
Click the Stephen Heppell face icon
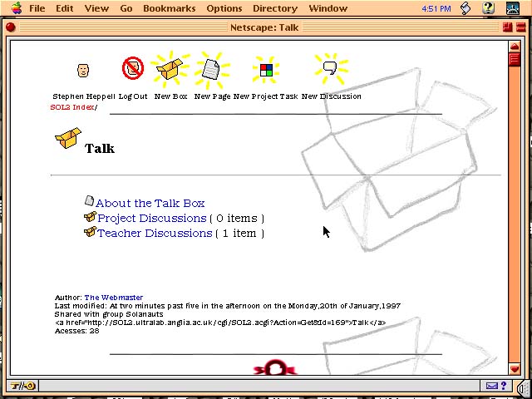pyautogui.click(x=83, y=70)
